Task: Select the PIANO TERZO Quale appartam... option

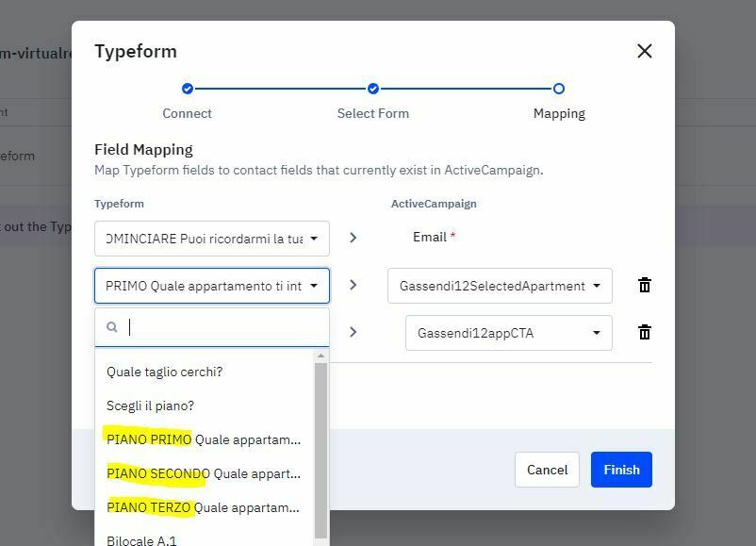Action: click(203, 507)
